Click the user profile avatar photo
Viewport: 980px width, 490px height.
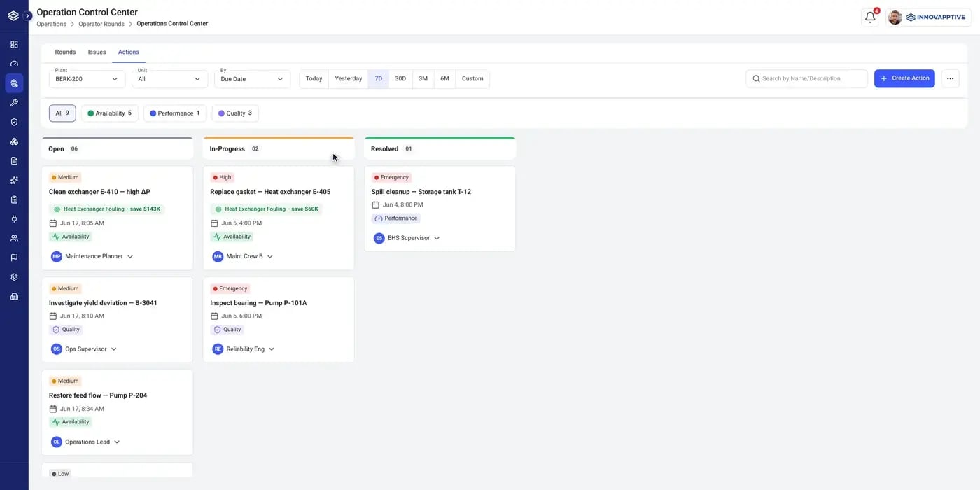click(895, 17)
